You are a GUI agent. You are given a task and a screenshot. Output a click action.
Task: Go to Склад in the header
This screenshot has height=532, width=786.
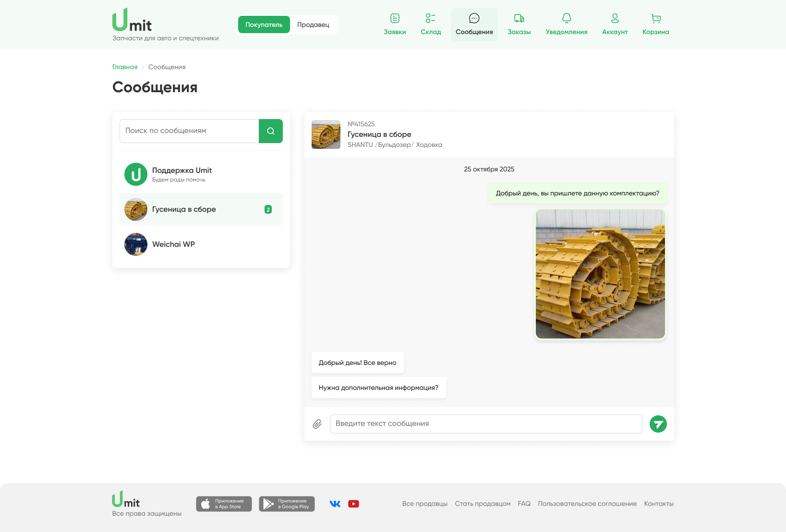(x=431, y=24)
